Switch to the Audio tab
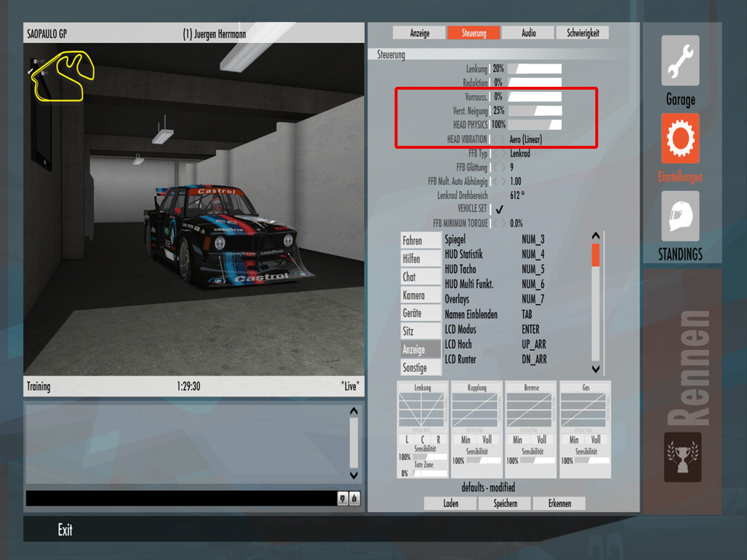This screenshot has width=747, height=560. (528, 33)
